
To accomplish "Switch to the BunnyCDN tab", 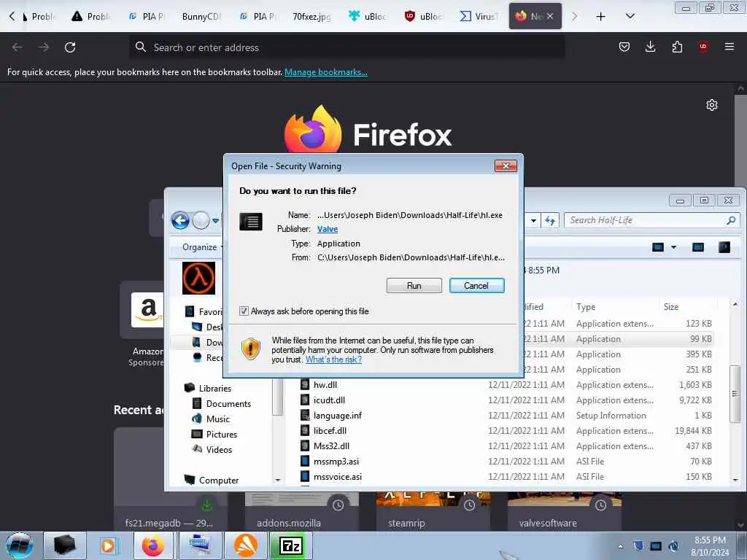I will 201,17.
